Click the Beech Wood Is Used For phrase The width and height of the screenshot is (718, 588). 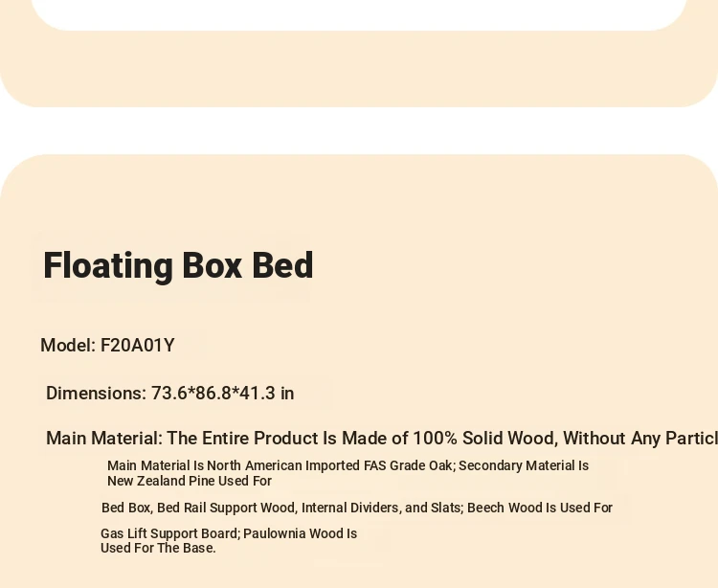pyautogui.click(x=540, y=508)
